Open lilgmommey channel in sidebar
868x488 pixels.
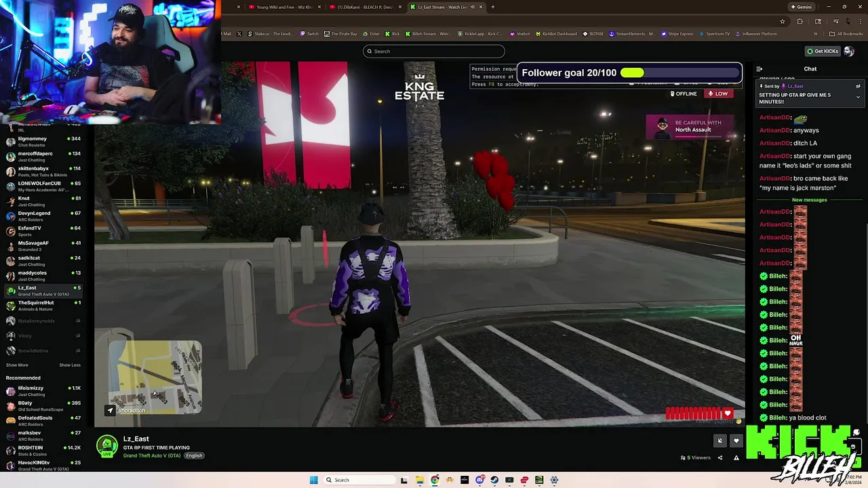(44, 142)
